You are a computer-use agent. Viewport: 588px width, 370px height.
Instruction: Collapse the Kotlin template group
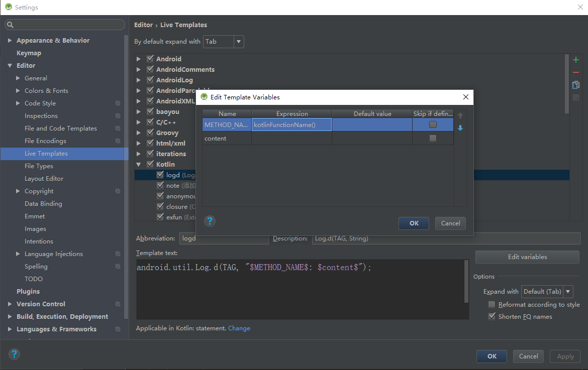pos(138,164)
